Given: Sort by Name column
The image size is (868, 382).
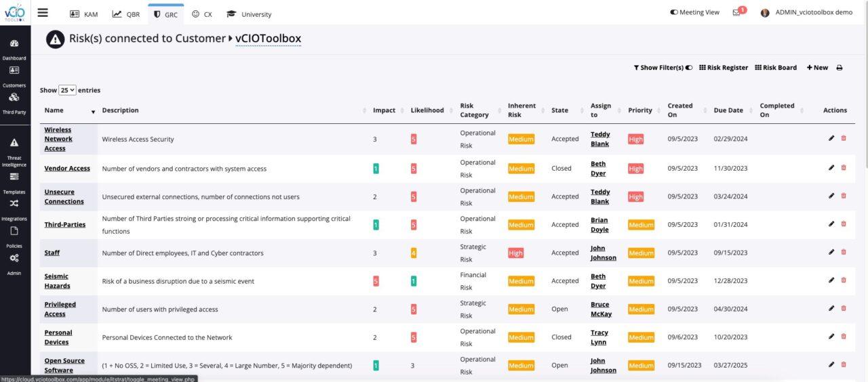Looking at the screenshot, I should [x=70, y=110].
